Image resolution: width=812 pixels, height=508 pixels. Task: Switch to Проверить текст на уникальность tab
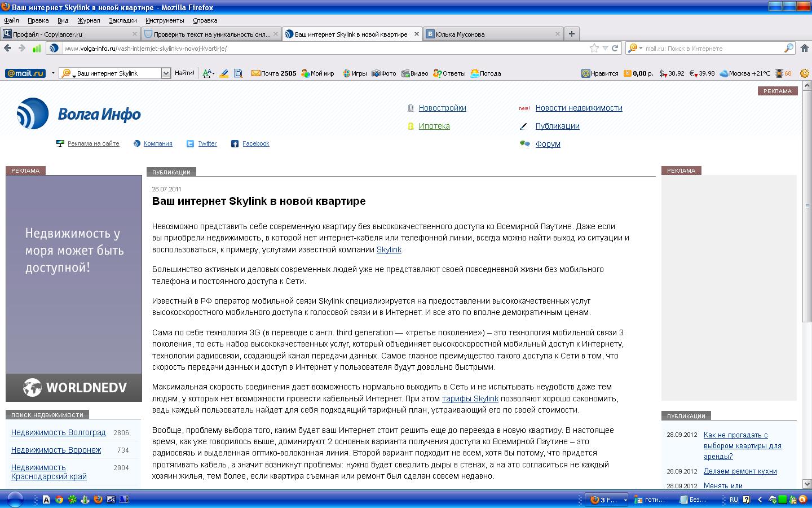click(211, 34)
